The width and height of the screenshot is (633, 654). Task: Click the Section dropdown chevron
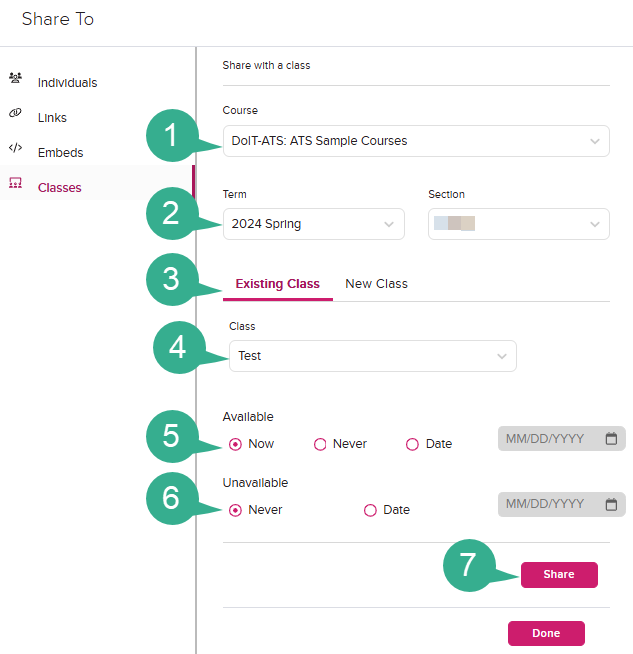595,224
